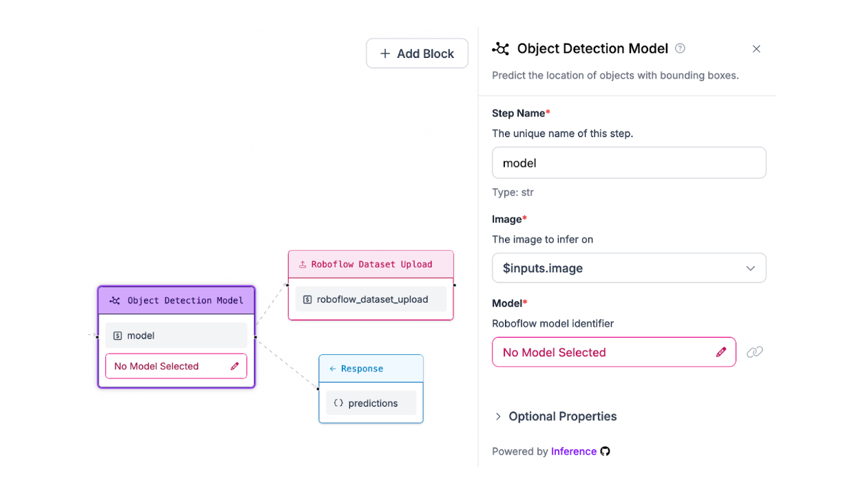Click the upload icon in Roboflow Dataset Upload header

pyautogui.click(x=302, y=264)
